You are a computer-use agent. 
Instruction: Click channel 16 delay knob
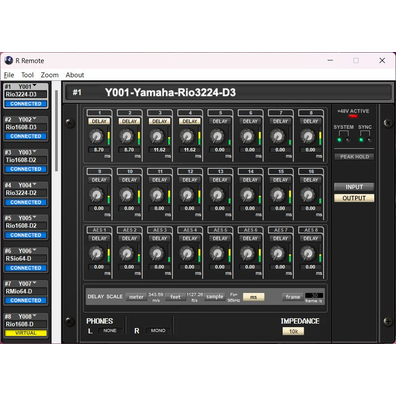pos(308,195)
